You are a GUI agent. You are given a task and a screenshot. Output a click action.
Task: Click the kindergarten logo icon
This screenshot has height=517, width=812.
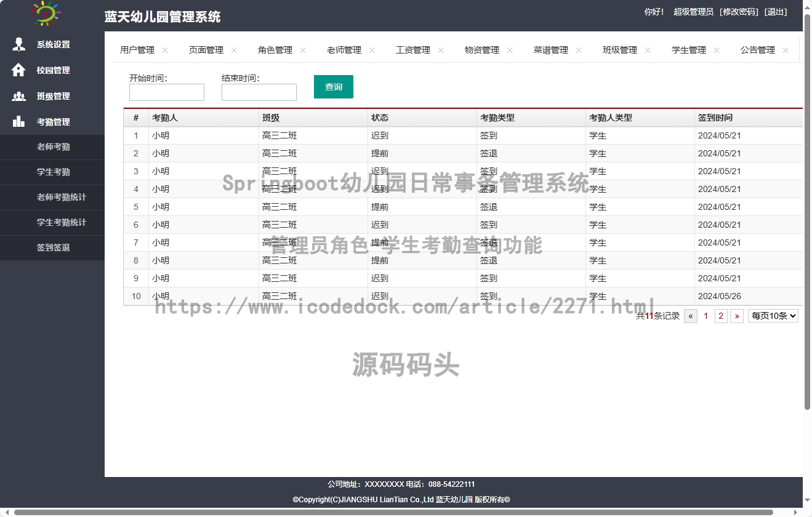click(x=46, y=14)
